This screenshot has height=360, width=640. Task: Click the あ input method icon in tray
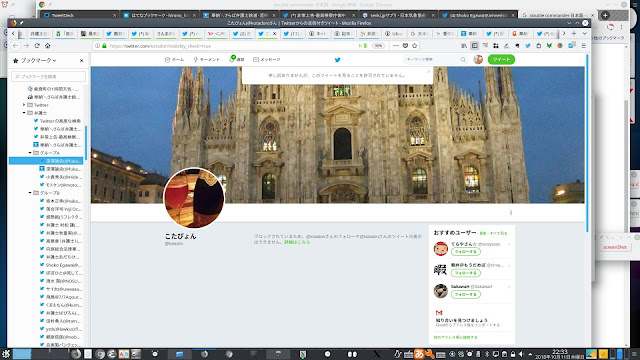click(x=419, y=354)
